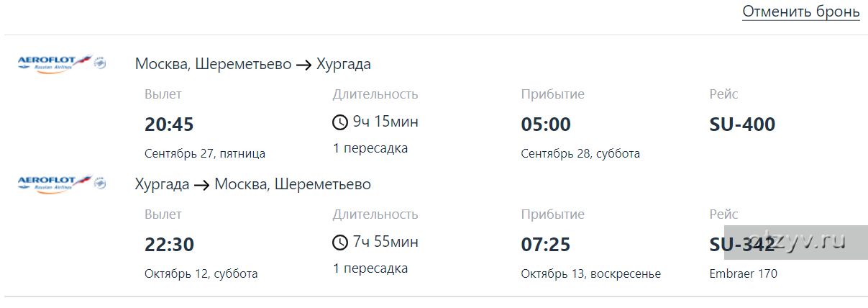868x308 pixels.
Task: Click departure time 22:30
Action: [169, 245]
